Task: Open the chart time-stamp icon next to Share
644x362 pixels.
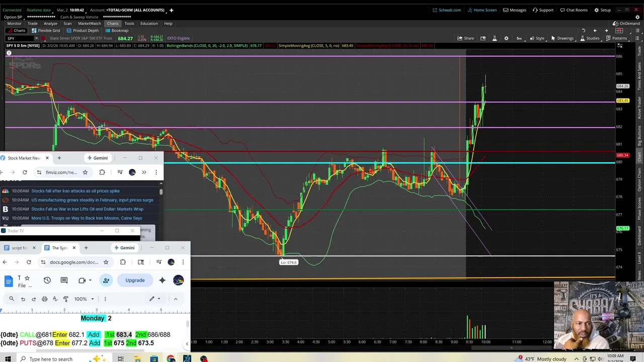Action: [x=483, y=38]
